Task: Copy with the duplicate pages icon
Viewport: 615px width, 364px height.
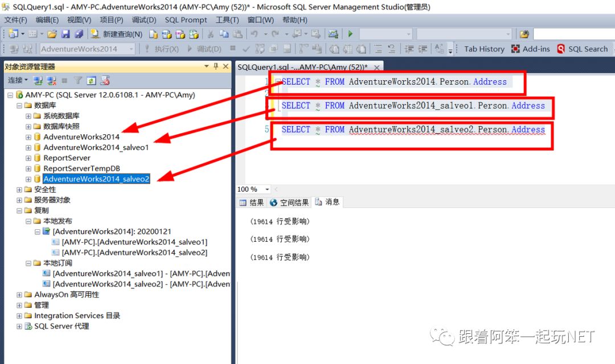Action: pos(224,34)
